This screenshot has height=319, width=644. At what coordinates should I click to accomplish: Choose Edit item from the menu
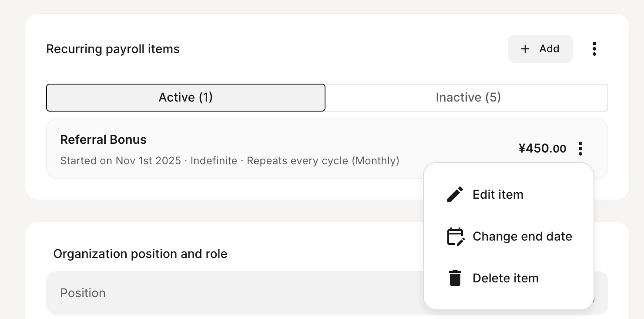(498, 194)
